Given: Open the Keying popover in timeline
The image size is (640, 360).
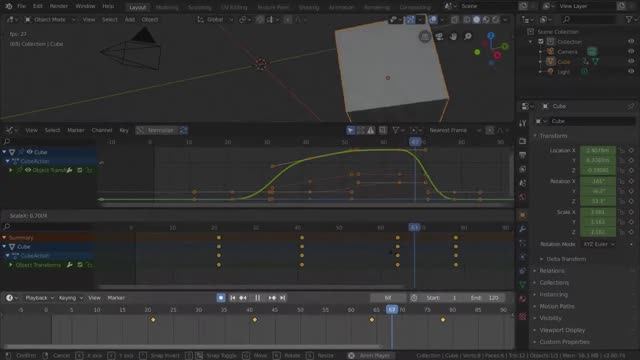Looking at the screenshot, I should click(71, 298).
